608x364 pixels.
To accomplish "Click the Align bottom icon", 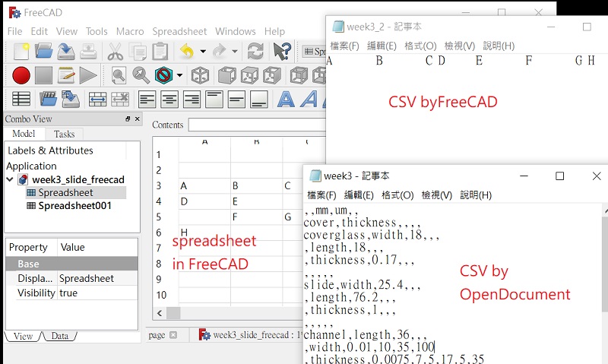I will pyautogui.click(x=259, y=100).
